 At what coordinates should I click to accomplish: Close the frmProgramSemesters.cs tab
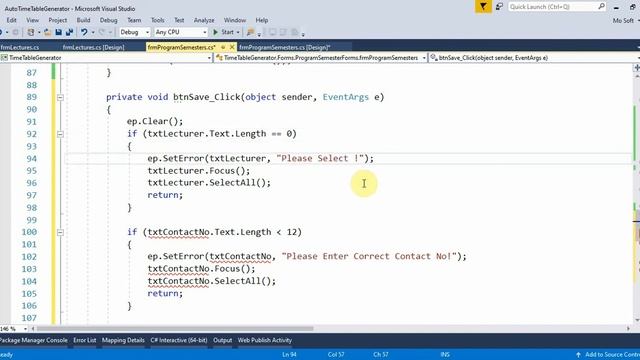click(x=232, y=47)
